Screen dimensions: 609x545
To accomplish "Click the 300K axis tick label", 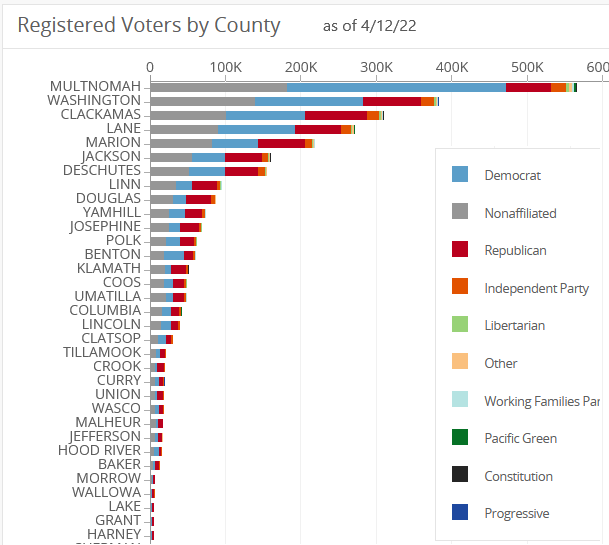I will [376, 67].
